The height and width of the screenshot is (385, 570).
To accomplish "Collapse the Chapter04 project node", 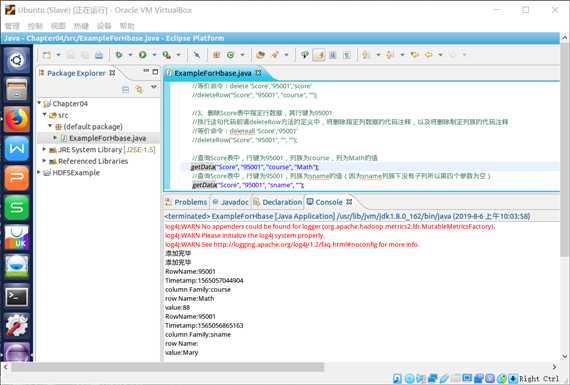I will [39, 103].
